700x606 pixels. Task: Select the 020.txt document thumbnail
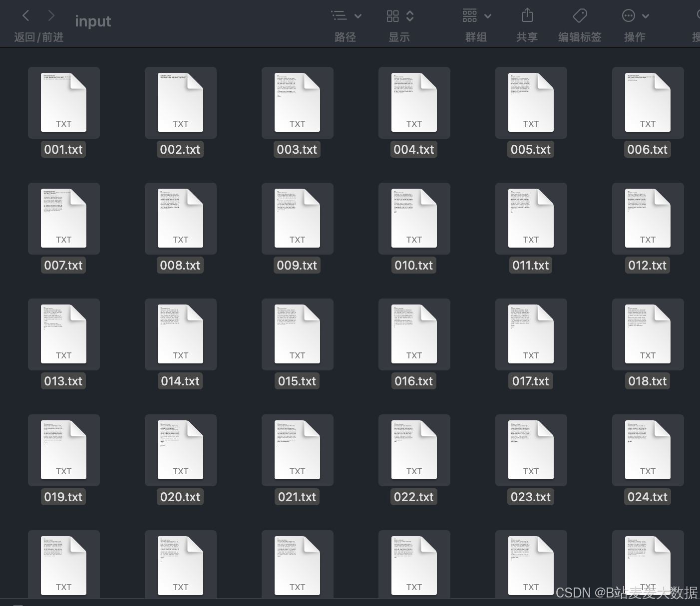tap(181, 450)
